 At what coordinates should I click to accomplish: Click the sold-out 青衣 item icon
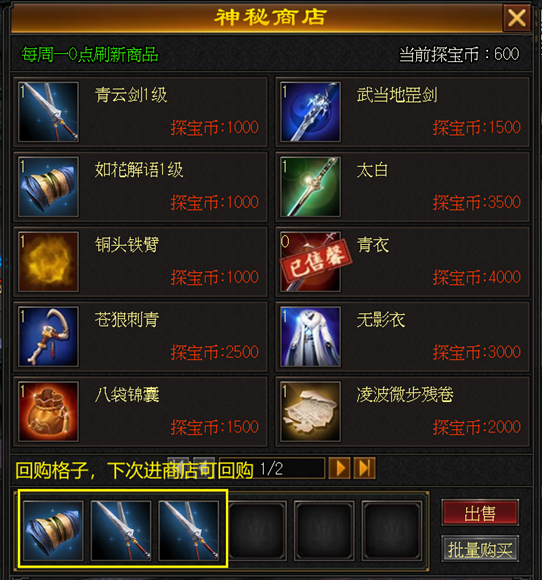pos(310,262)
